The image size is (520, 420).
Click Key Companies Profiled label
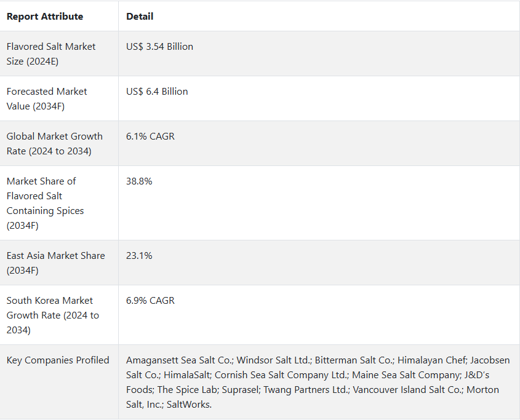(58, 360)
